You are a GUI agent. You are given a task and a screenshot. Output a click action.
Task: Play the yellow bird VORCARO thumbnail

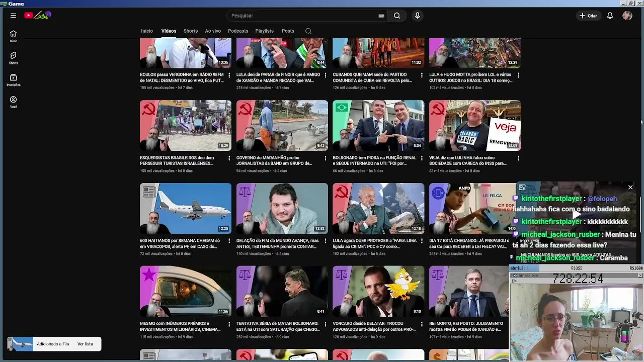pos(378,291)
